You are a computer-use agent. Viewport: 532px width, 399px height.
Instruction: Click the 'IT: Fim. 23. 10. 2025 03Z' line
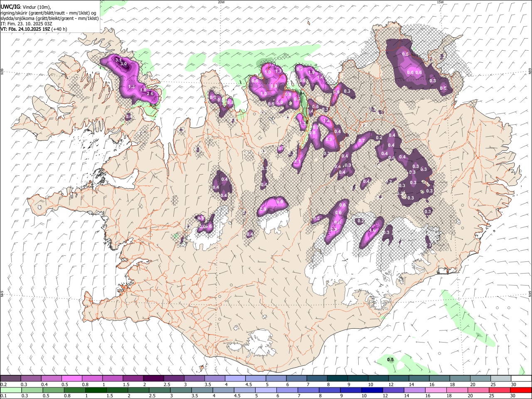[x=26, y=24]
